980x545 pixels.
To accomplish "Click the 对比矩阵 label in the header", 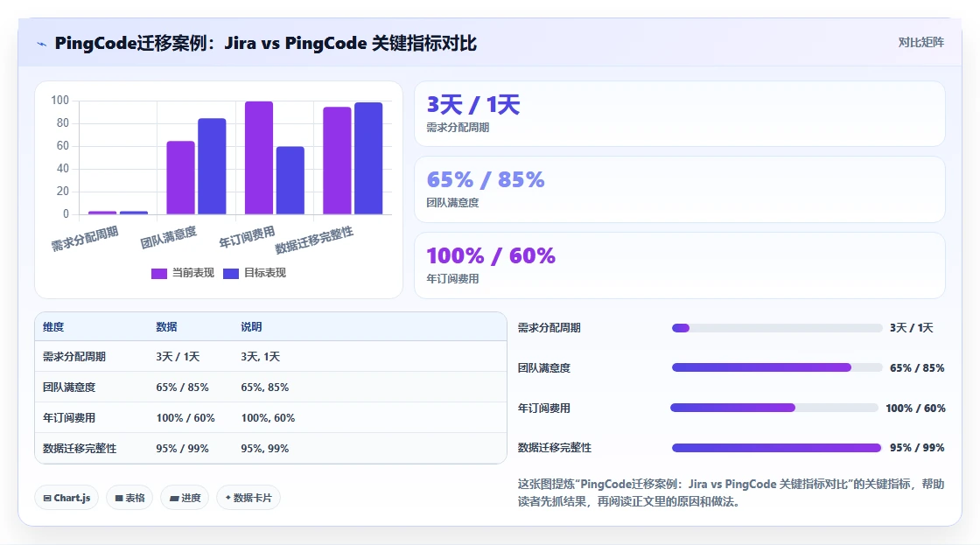I will [x=920, y=43].
